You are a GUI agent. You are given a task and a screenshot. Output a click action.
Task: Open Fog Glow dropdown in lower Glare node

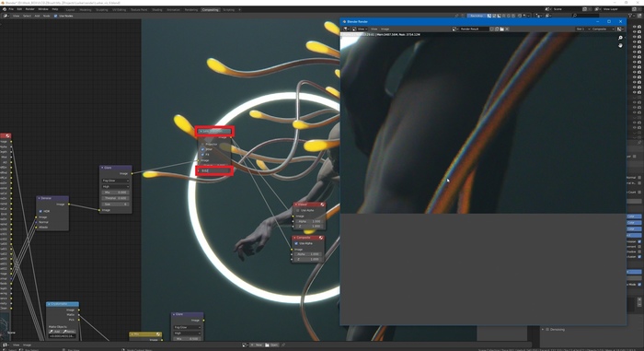(188, 327)
